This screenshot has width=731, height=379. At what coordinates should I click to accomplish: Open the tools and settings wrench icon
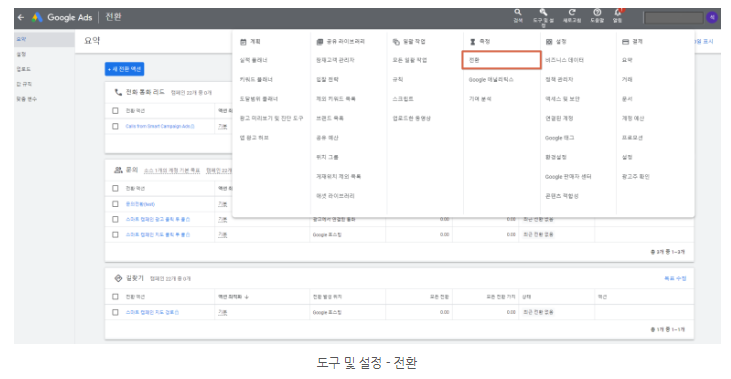(x=543, y=12)
